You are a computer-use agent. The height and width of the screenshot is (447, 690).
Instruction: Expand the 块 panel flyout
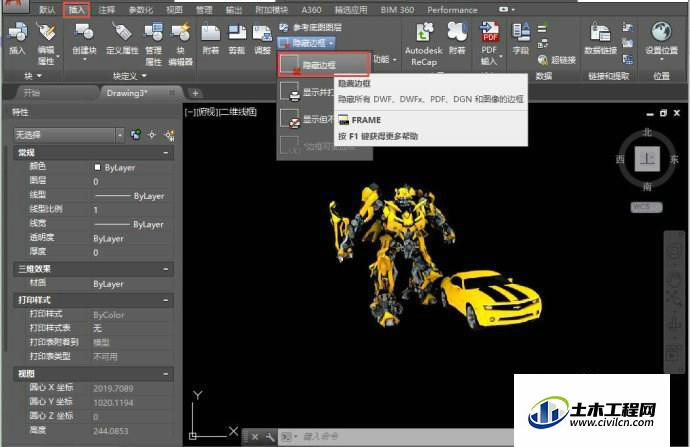33,76
